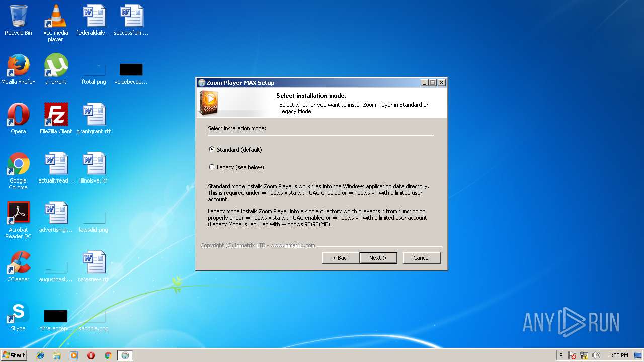Show hidden tray icons arrow
Screen dimensions: 644x362
point(561,355)
